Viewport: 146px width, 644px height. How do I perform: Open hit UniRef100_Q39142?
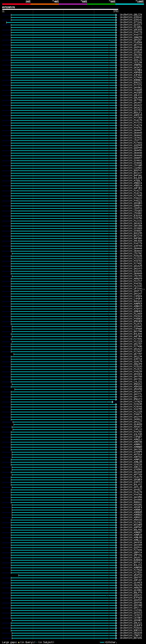coord(131,17)
